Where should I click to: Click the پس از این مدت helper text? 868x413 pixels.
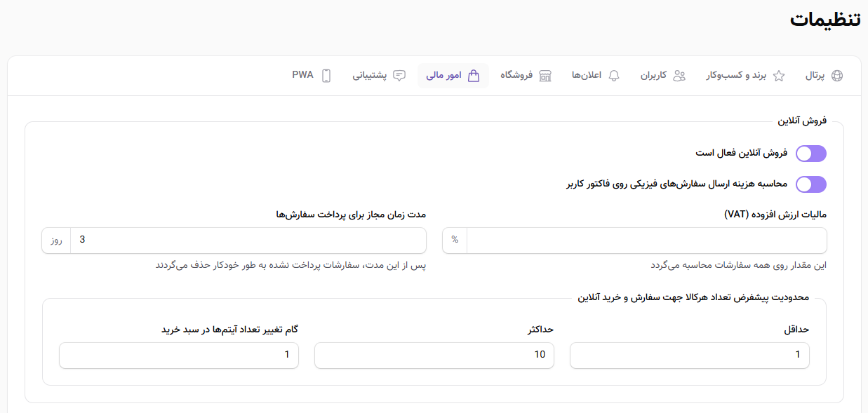291,265
